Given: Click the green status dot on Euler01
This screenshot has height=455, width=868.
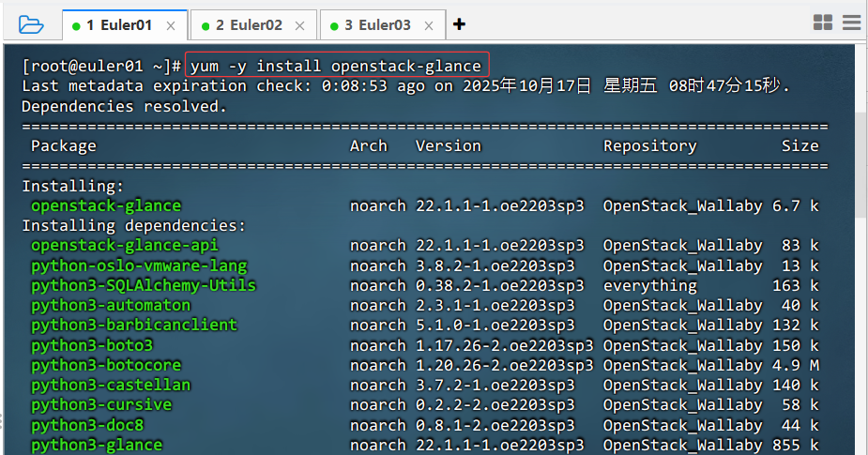Looking at the screenshot, I should click(x=76, y=26).
